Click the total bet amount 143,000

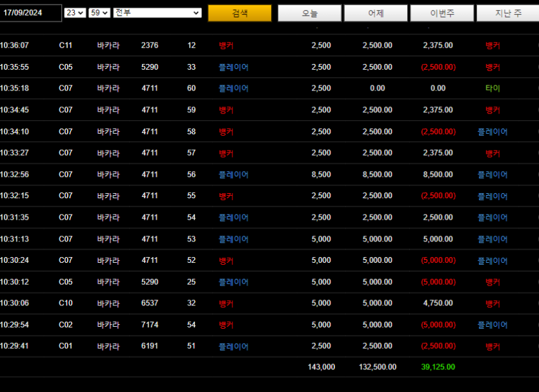click(x=321, y=367)
